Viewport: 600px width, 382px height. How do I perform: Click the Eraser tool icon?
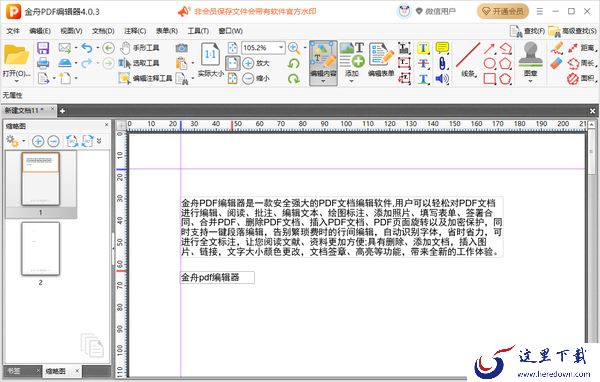(557, 64)
